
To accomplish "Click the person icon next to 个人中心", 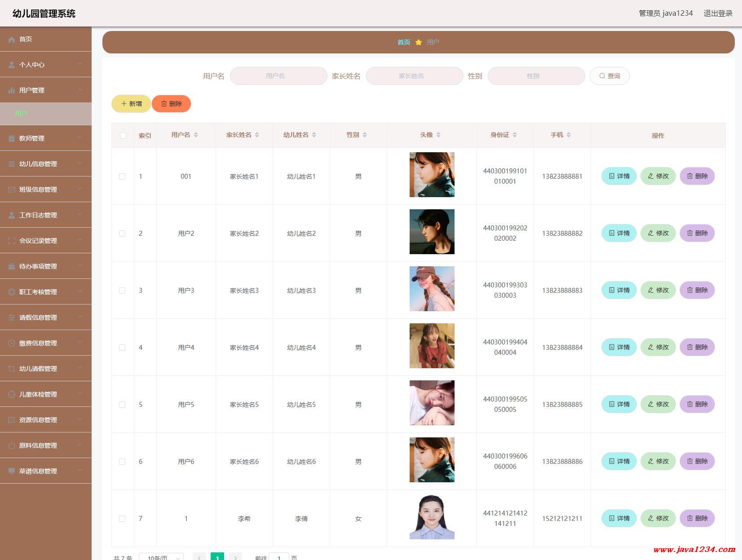I will click(x=12, y=65).
